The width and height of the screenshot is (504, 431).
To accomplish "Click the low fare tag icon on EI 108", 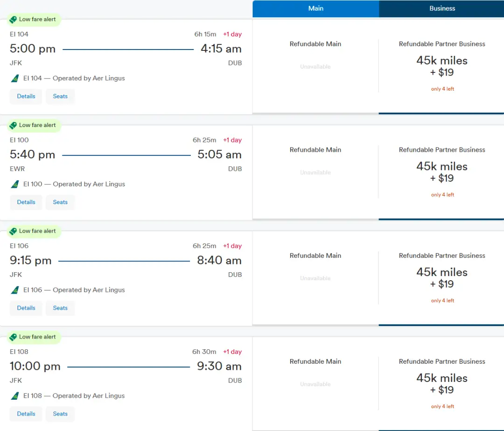I will click(x=13, y=337).
